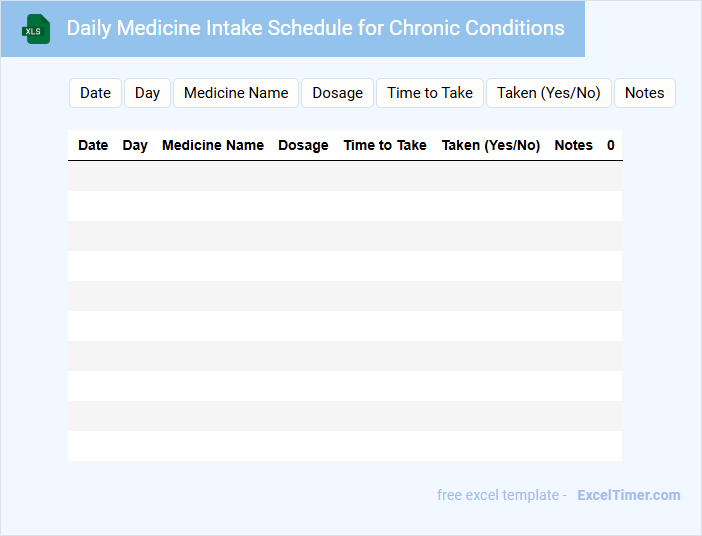Choose the Time to Take tag
The image size is (702, 536).
click(x=430, y=93)
